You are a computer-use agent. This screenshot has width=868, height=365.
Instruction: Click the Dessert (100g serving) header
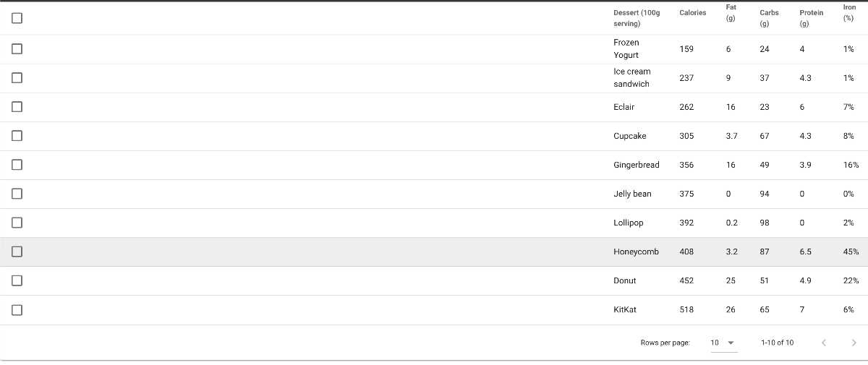point(637,18)
